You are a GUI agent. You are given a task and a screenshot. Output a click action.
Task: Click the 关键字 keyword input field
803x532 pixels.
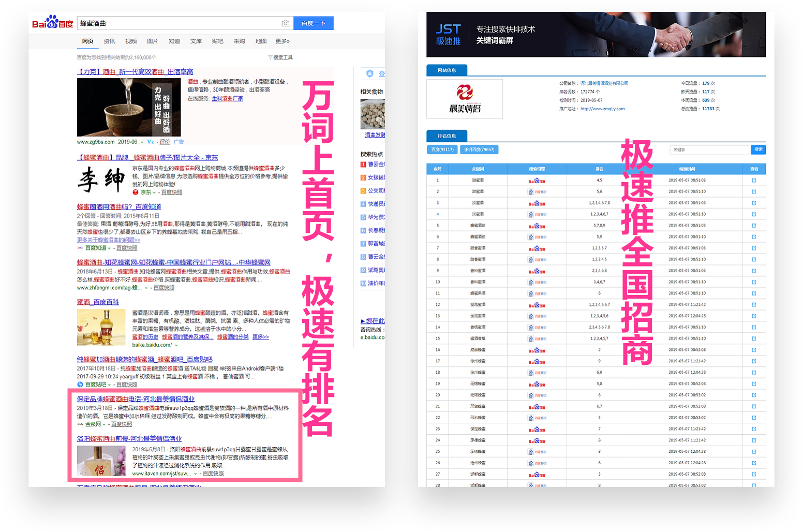[709, 150]
